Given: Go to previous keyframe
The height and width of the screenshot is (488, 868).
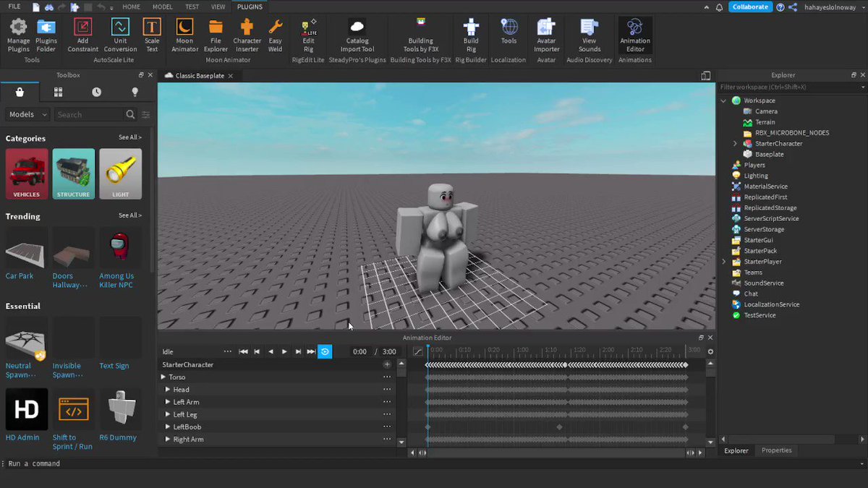Looking at the screenshot, I should pos(257,351).
